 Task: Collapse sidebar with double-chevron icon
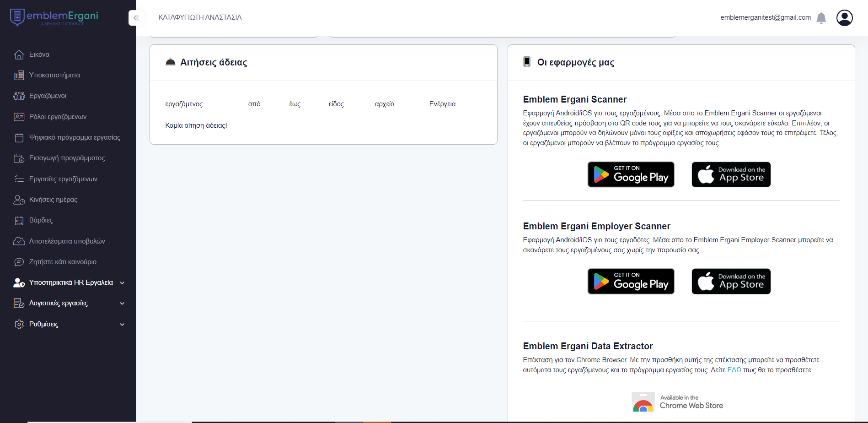tap(136, 18)
